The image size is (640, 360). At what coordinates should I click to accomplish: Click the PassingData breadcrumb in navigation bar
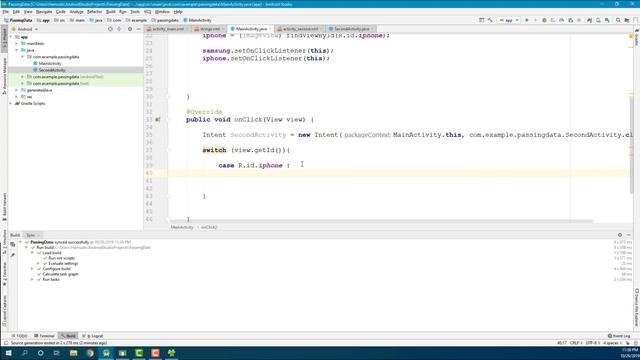(x=18, y=20)
